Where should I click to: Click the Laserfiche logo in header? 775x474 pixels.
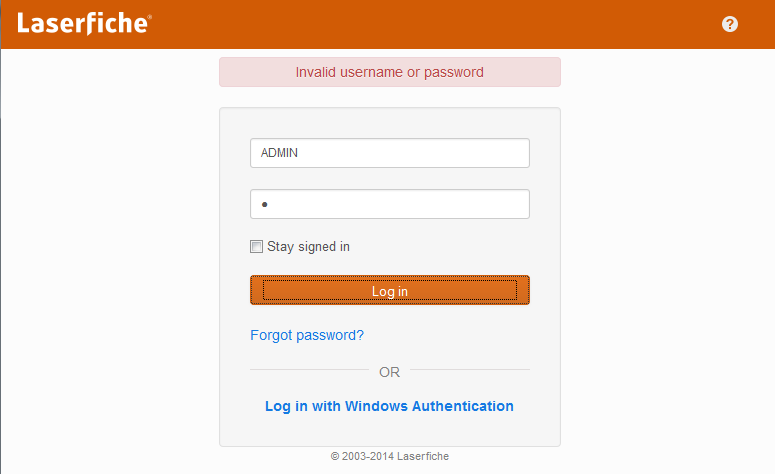coord(84,23)
